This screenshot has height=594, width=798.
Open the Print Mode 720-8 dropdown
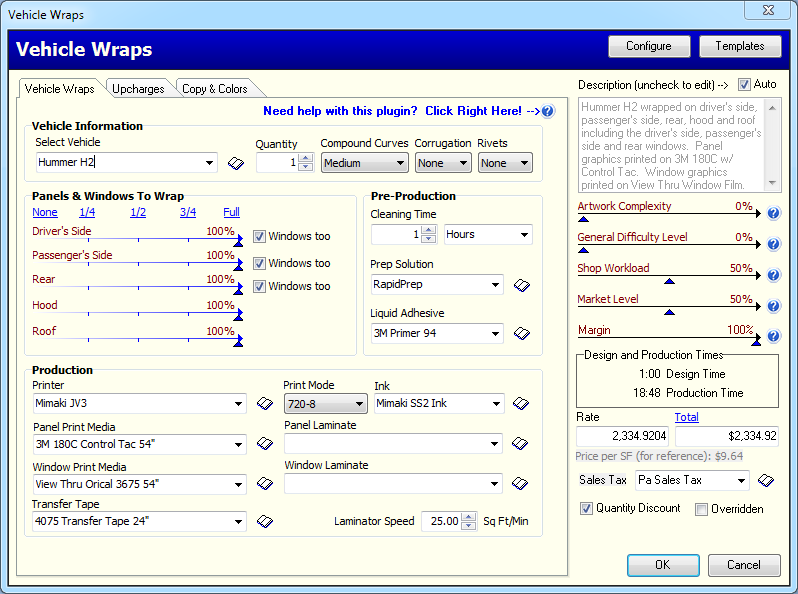pyautogui.click(x=325, y=404)
